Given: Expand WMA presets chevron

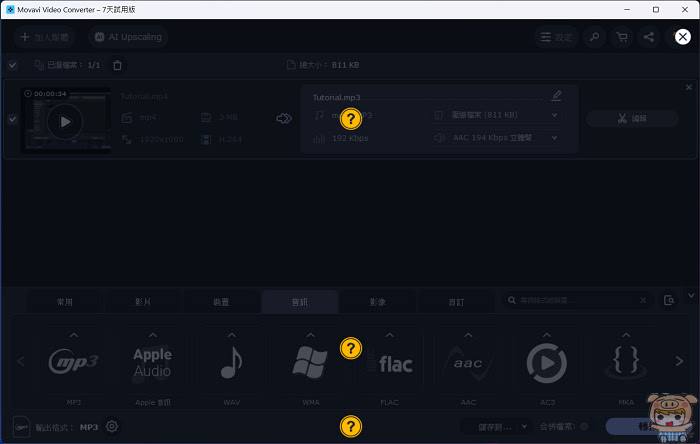Looking at the screenshot, I should pos(310,335).
